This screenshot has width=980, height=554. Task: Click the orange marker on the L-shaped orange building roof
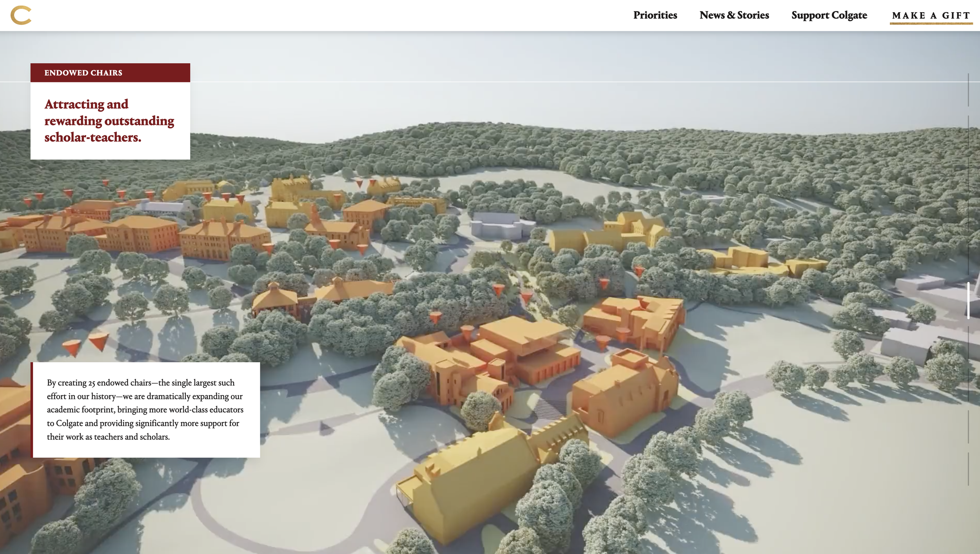click(x=643, y=302)
